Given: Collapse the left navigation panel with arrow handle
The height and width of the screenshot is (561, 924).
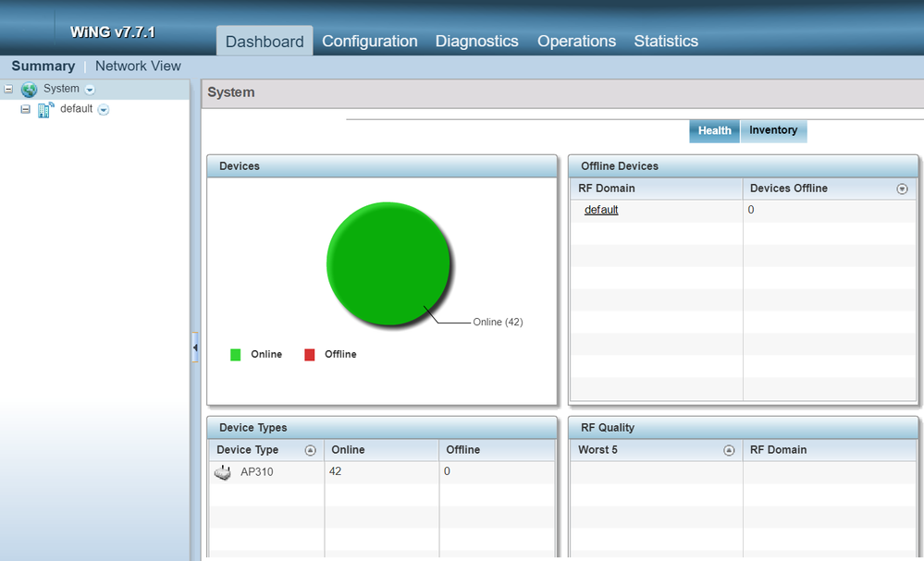Looking at the screenshot, I should tap(195, 348).
